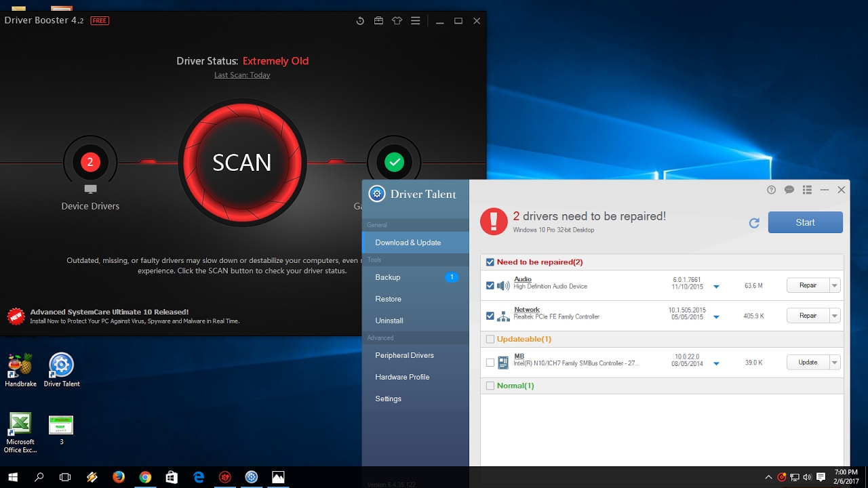The height and width of the screenshot is (488, 868).
Task: Expand MB driver version dropdown arrow
Action: pos(716,364)
